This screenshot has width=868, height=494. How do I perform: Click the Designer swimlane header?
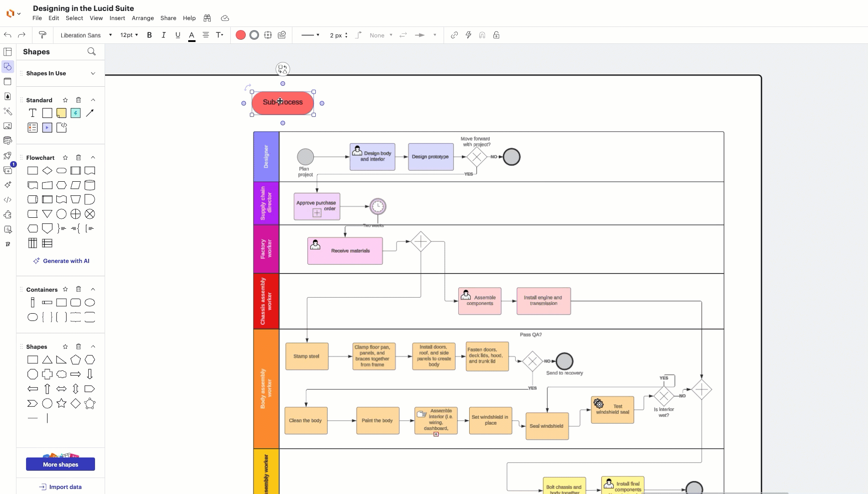(x=266, y=157)
